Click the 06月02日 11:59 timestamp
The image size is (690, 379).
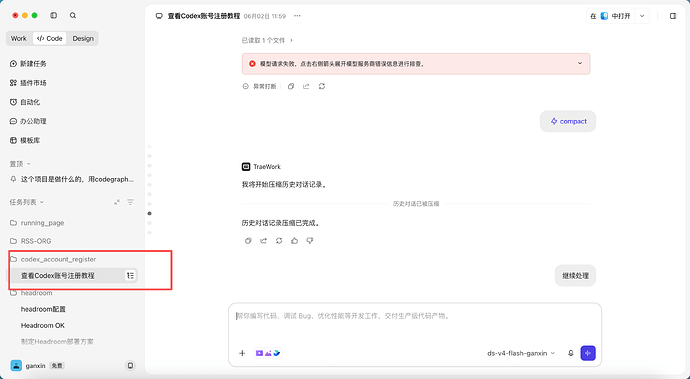coord(265,16)
